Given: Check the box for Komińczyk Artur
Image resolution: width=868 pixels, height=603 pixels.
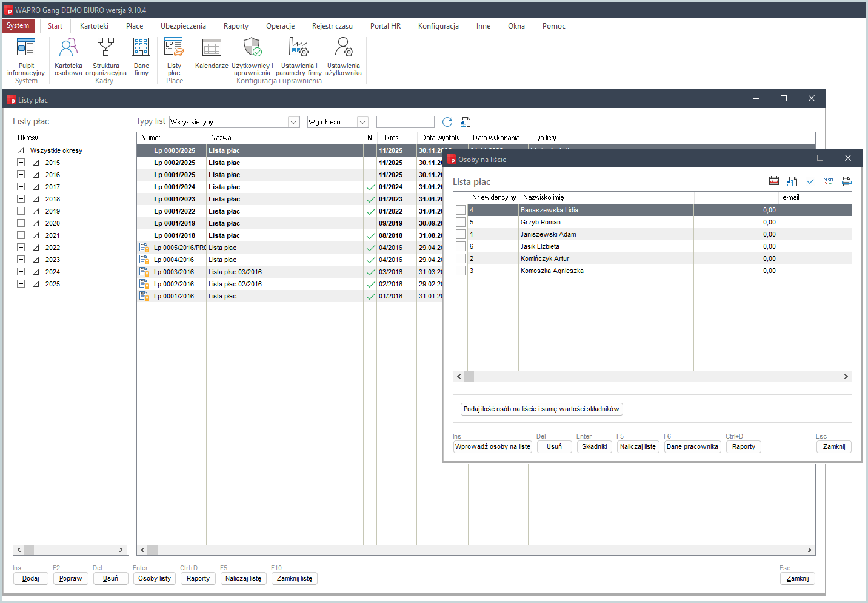Looking at the screenshot, I should (x=461, y=258).
